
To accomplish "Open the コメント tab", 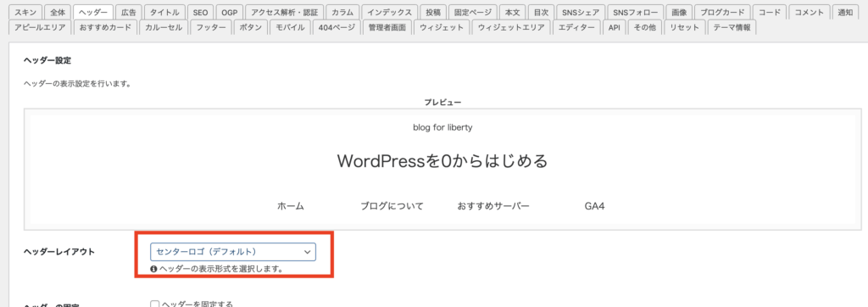I will (x=809, y=12).
